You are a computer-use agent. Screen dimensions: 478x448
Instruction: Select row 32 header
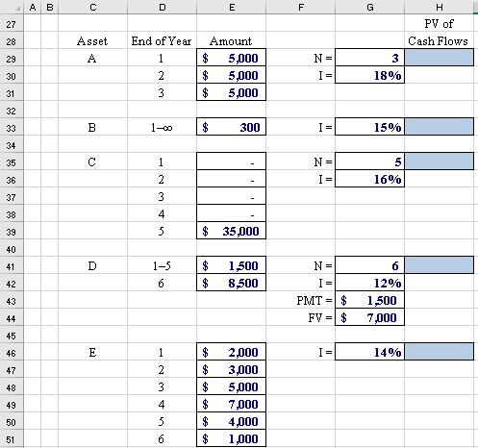(12, 111)
